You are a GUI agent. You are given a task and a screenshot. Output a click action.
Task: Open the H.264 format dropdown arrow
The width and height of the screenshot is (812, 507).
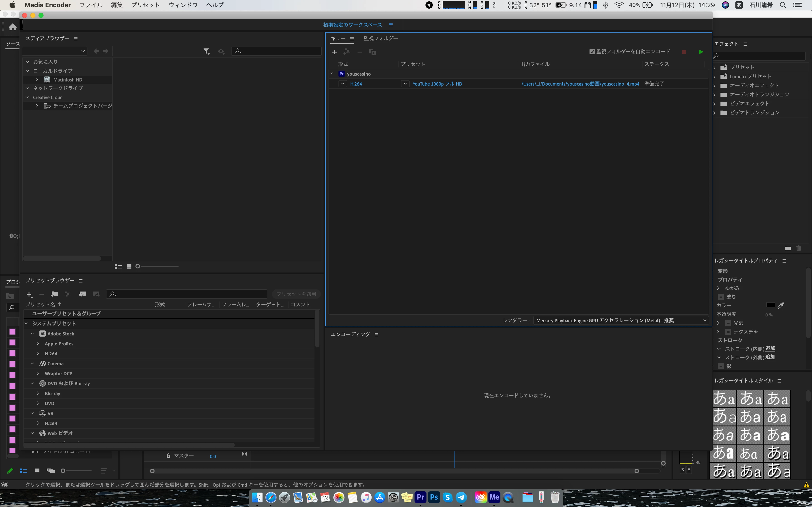pos(343,84)
